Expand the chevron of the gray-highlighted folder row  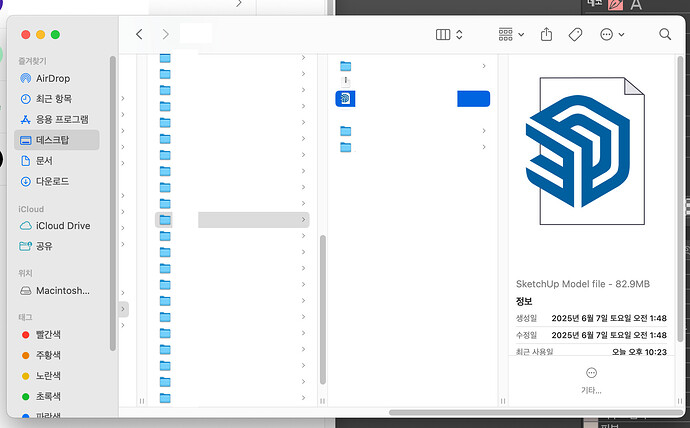[303, 219]
